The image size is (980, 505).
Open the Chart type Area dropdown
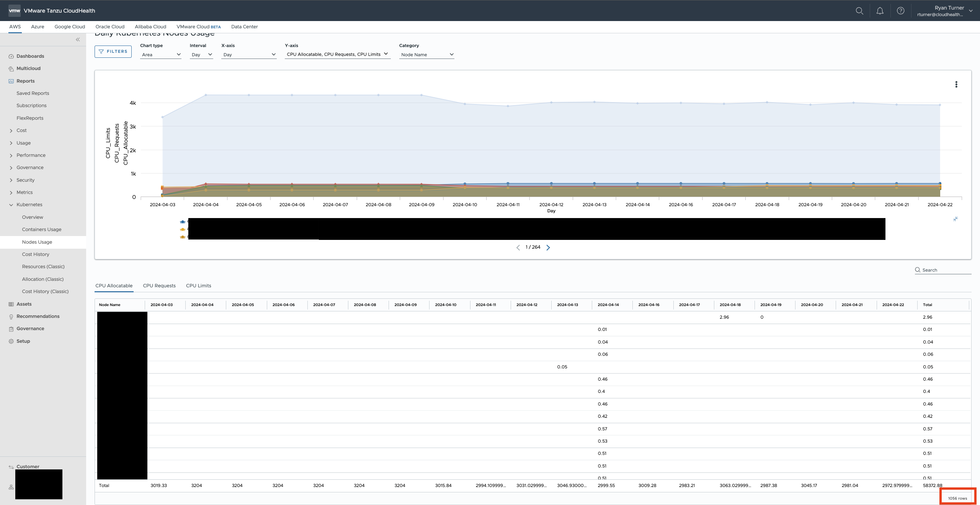tap(160, 55)
